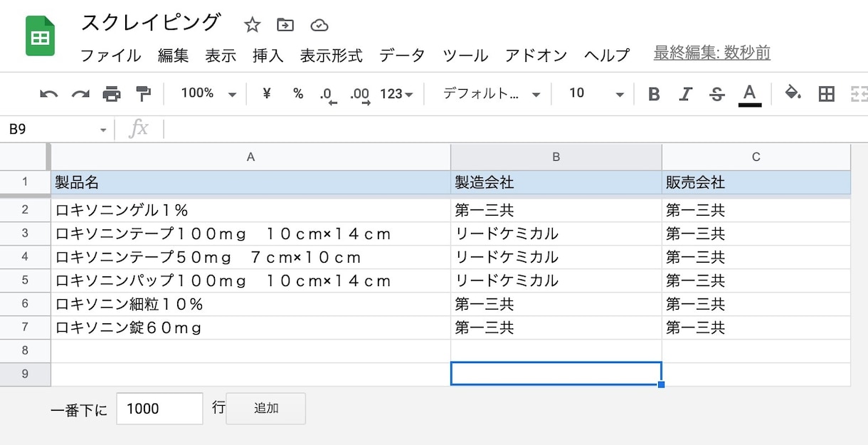Click the select-all corner box
Viewport: 868px width, 445px height.
point(23,157)
